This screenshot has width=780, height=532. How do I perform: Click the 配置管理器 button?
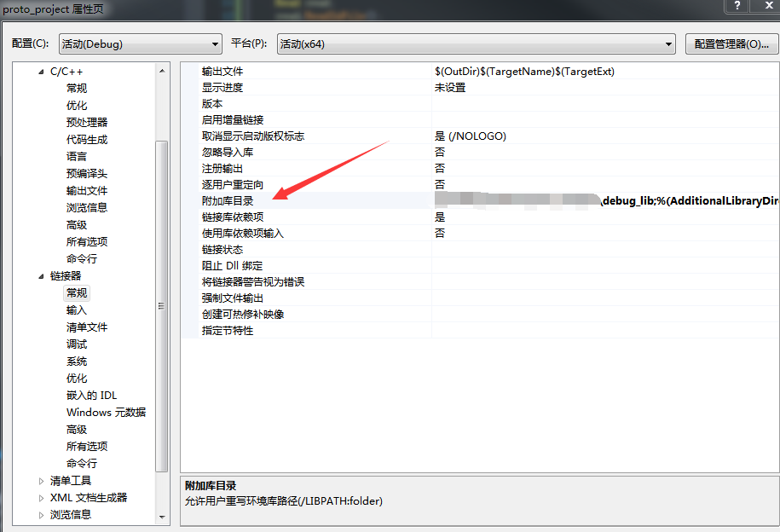click(731, 43)
